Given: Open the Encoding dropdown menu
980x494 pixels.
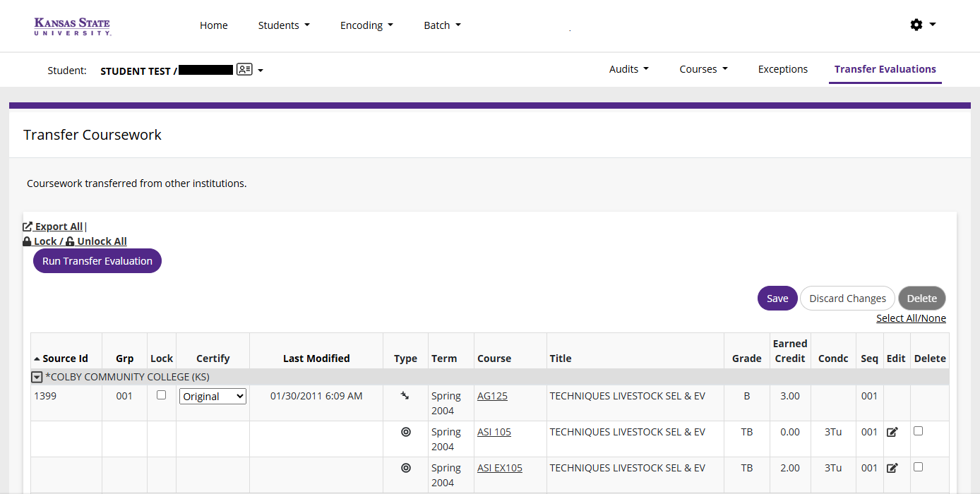Looking at the screenshot, I should click(x=366, y=25).
